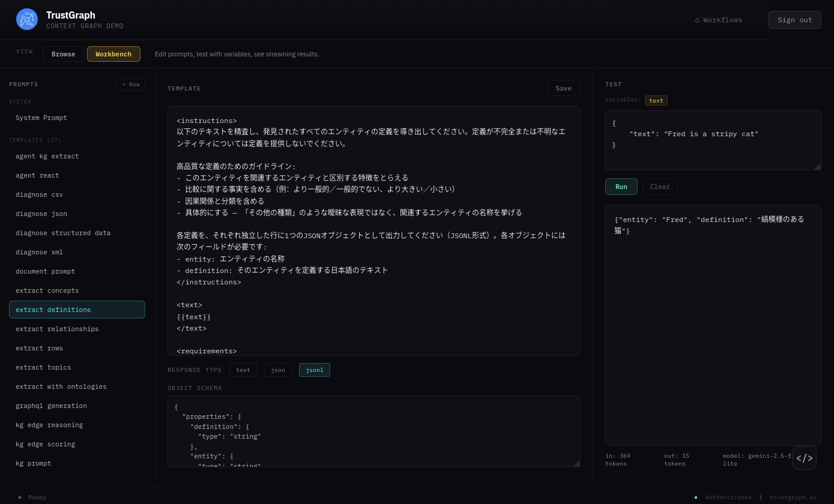Click the Sign out button

coord(795,20)
